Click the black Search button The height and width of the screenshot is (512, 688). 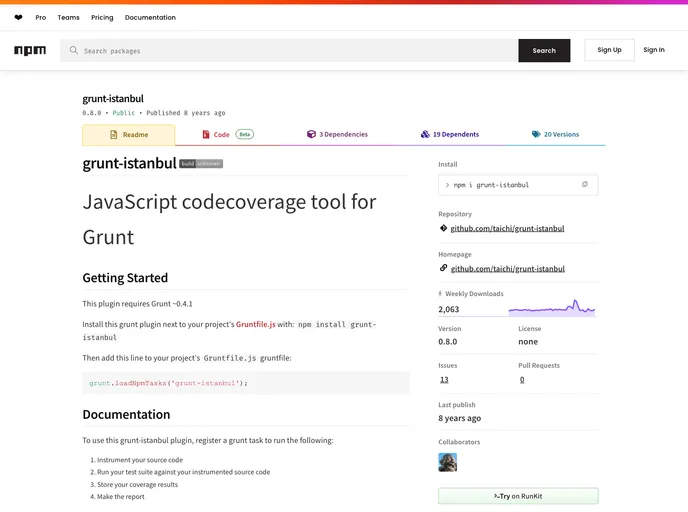(544, 50)
